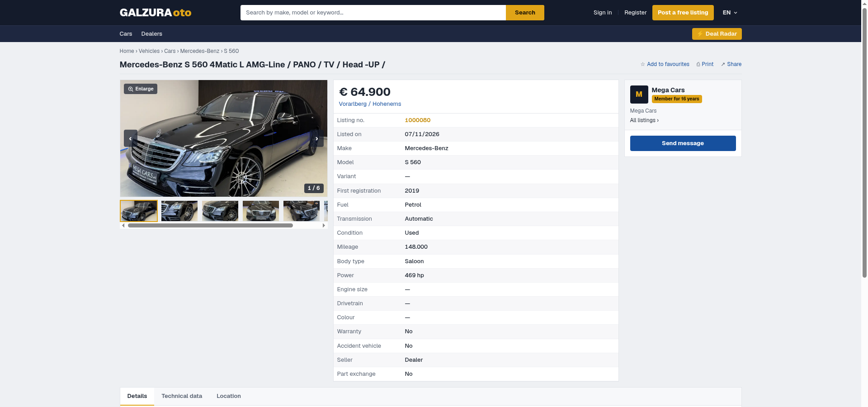
Task: Click the Search button
Action: click(x=525, y=13)
